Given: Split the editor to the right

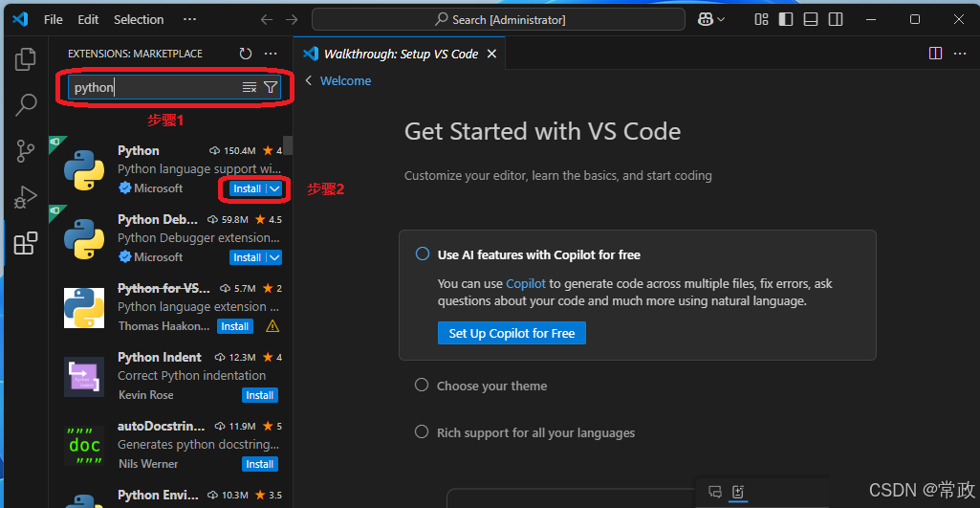Looking at the screenshot, I should 936,54.
